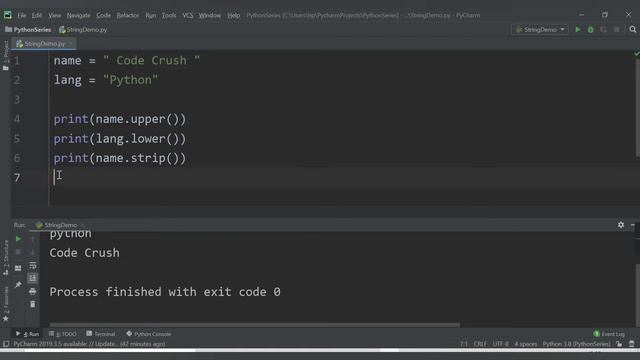
Task: Click the editor vertical scrollbar
Action: (638, 107)
